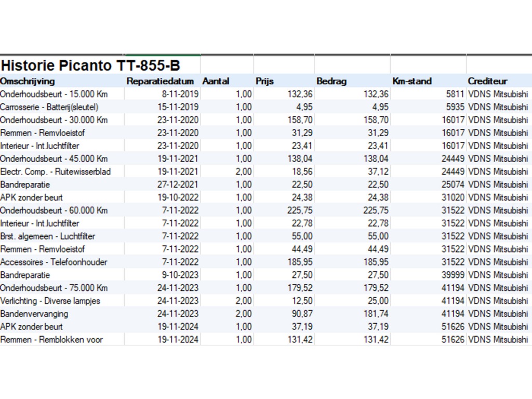The height and width of the screenshot is (399, 532).
Task: Select the Omschrijving column header
Action: tap(28, 81)
